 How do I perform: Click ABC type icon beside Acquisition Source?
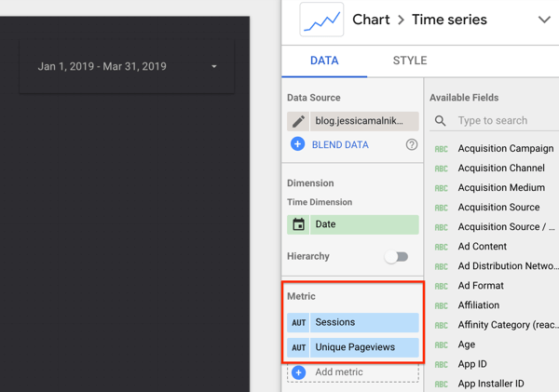point(441,208)
